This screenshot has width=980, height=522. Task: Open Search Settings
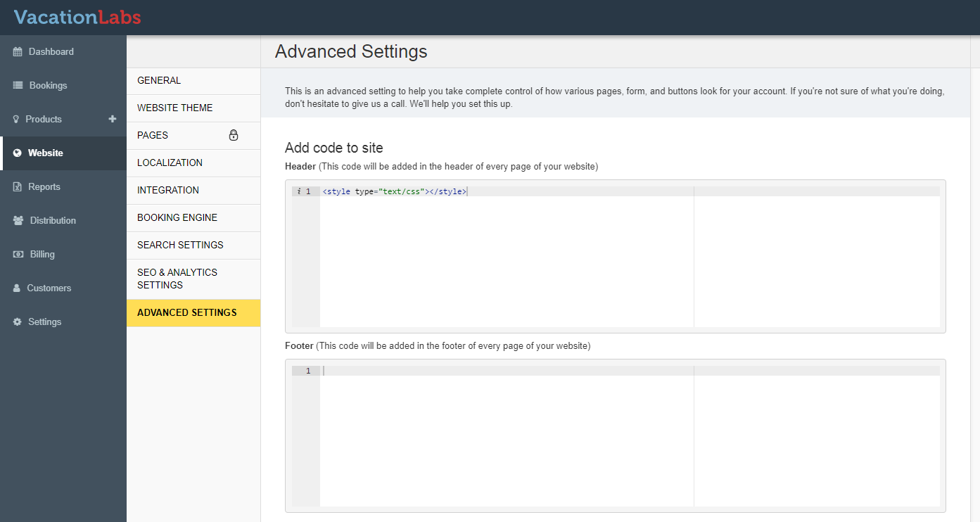coord(180,246)
